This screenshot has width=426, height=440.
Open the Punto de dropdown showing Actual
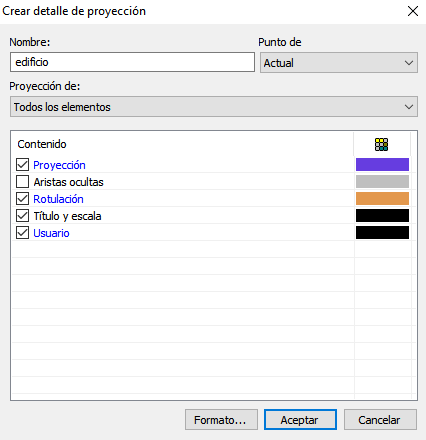pos(339,63)
